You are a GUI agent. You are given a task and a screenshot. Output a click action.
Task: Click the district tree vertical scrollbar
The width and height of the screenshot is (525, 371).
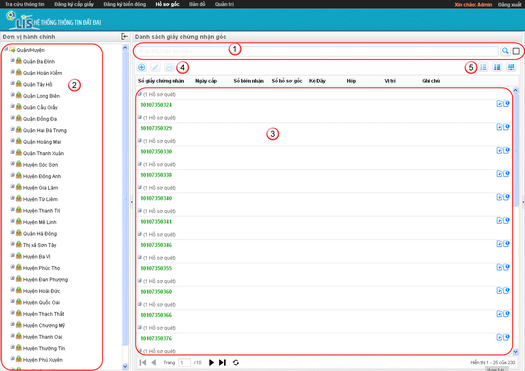pos(125,207)
